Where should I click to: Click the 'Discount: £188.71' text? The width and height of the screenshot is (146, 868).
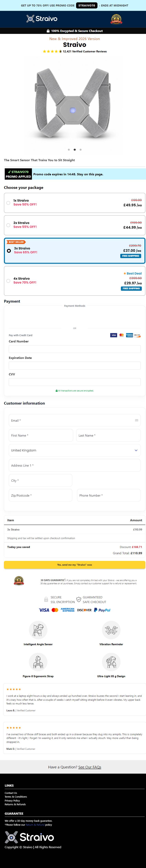click(x=131, y=547)
